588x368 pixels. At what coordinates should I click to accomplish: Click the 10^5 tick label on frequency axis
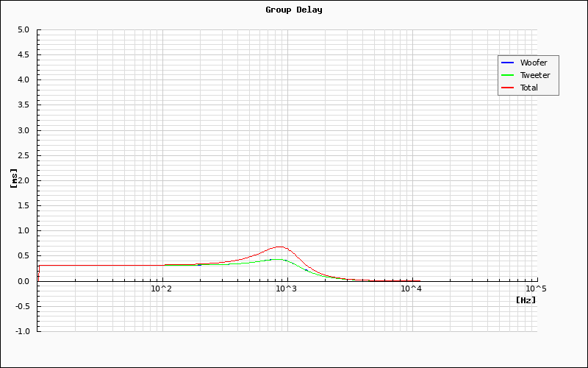click(536, 289)
